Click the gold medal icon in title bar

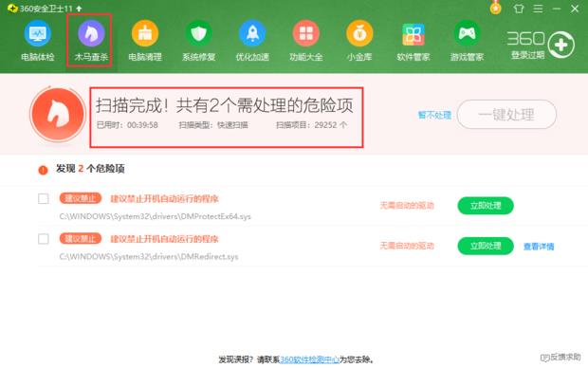(x=495, y=8)
